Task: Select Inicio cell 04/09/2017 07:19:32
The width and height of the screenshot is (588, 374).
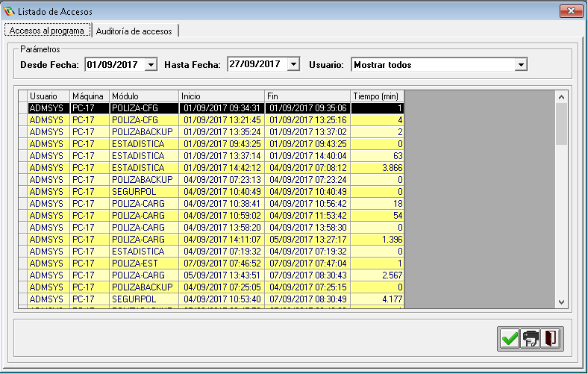Action: pyautogui.click(x=222, y=252)
